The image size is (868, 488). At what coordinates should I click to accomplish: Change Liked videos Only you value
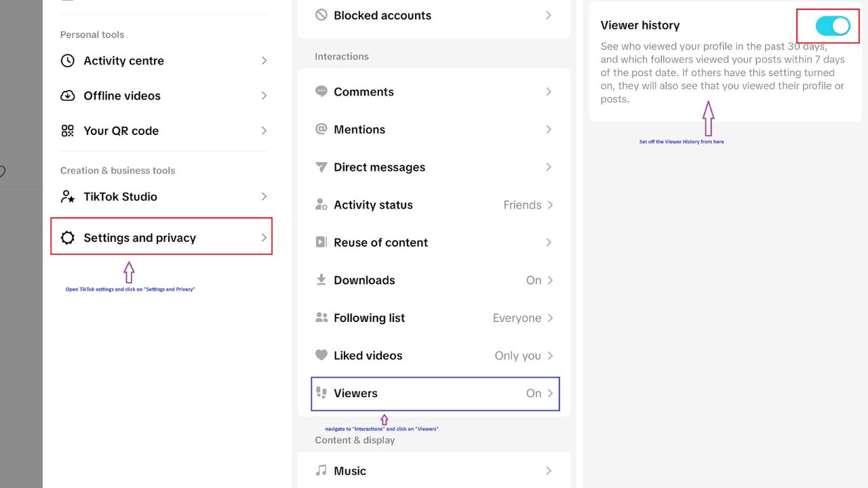tap(517, 355)
